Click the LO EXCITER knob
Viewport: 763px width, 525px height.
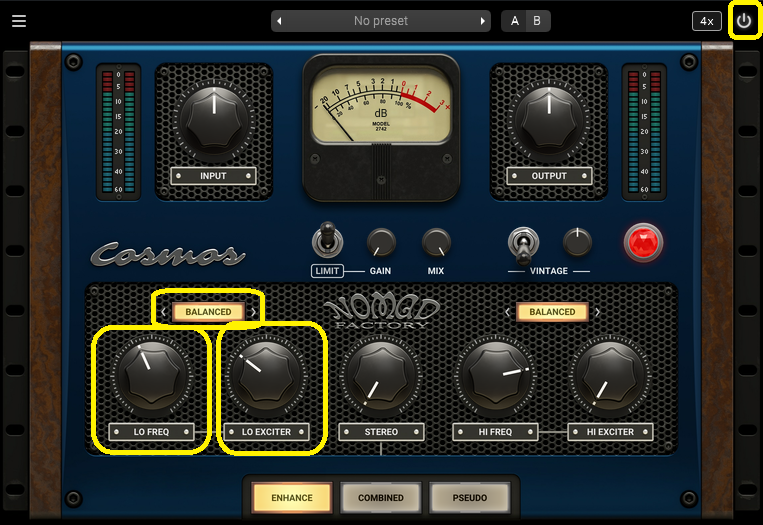point(267,377)
